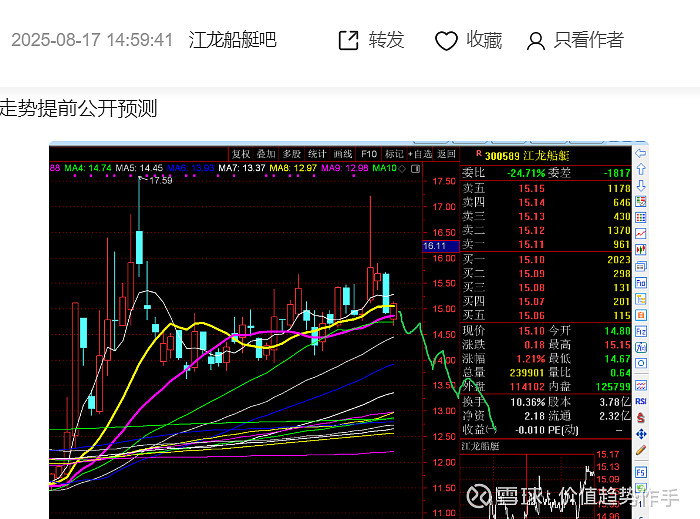Click the 17.59 high price label
This screenshot has width=700, height=519.
click(161, 180)
